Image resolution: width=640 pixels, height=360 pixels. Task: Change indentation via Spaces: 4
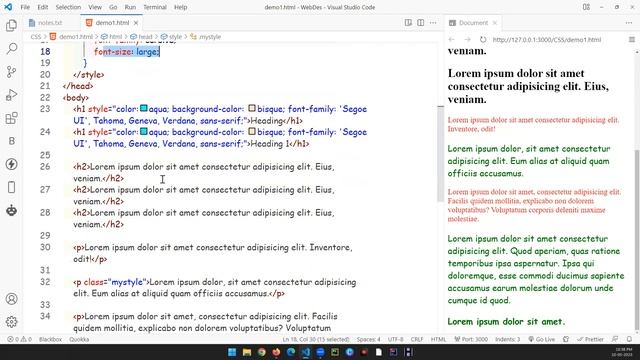368,339
